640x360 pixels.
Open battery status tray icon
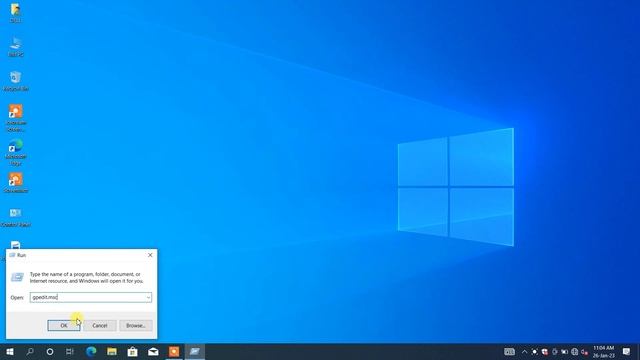coord(564,351)
